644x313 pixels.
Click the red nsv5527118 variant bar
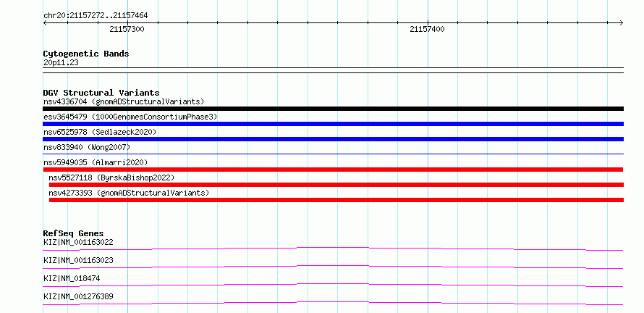(336, 185)
